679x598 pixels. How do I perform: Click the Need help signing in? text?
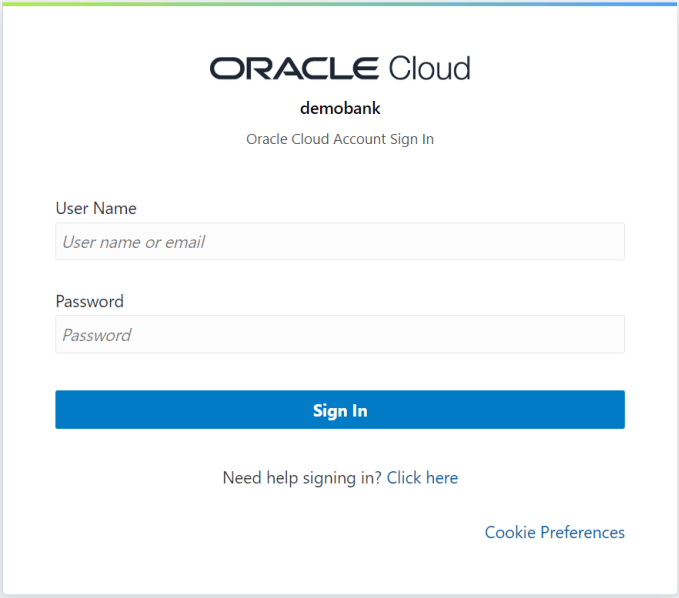coord(302,478)
